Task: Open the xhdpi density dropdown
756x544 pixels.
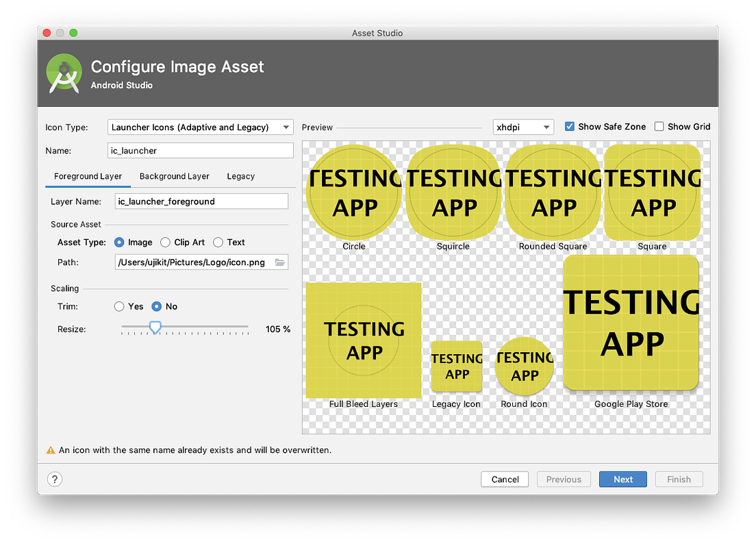Action: point(523,127)
